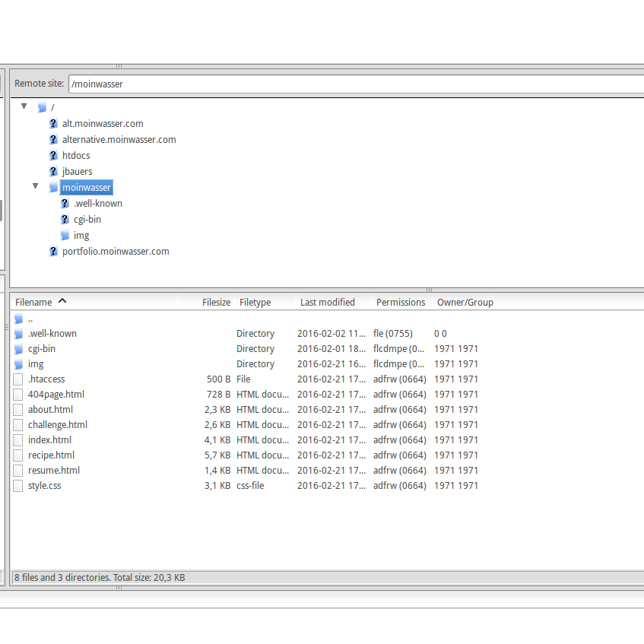The width and height of the screenshot is (644, 644).
Task: Sort by Filename column header
Action: (34, 302)
